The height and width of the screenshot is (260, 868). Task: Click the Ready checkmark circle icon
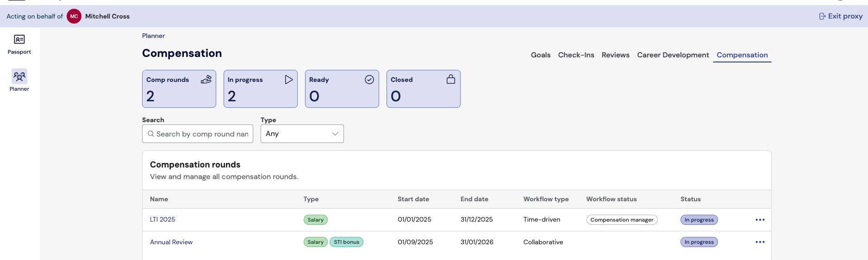(369, 80)
